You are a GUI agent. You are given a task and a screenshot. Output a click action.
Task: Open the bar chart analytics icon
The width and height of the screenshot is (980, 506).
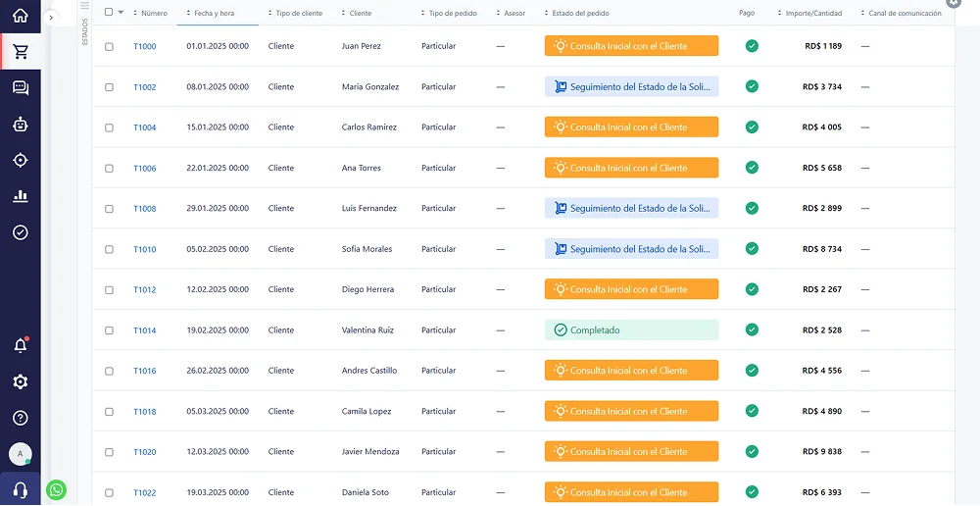coord(20,196)
